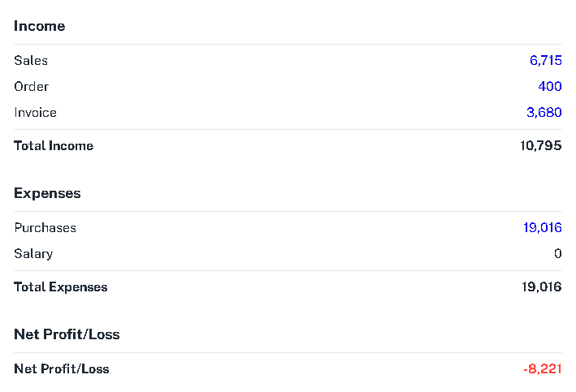This screenshot has width=576, height=392.
Task: Select the Total Income value 10,795
Action: [541, 146]
